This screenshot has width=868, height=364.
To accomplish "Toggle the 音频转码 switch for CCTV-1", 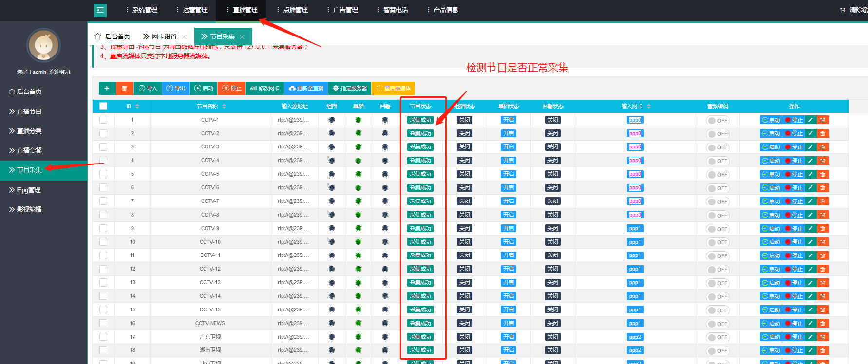I will [717, 121].
